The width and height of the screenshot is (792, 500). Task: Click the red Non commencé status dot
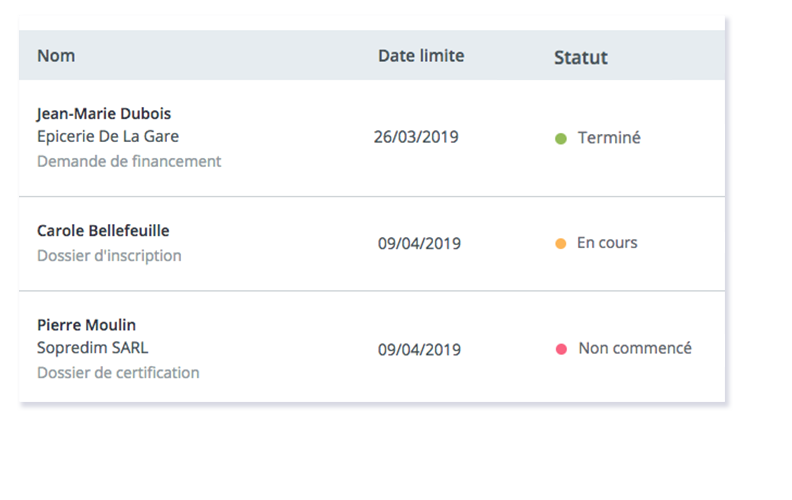(561, 349)
